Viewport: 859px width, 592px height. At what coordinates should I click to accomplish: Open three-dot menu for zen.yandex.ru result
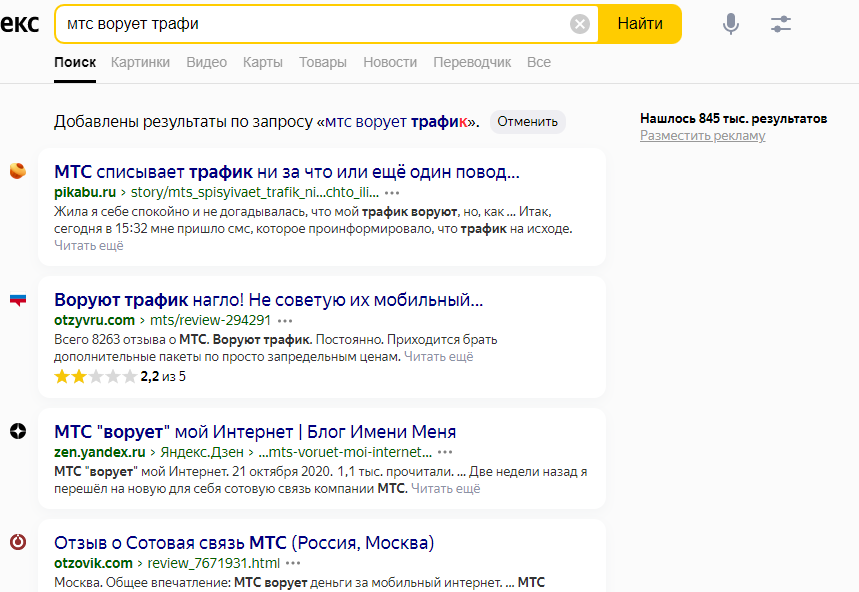pos(445,452)
